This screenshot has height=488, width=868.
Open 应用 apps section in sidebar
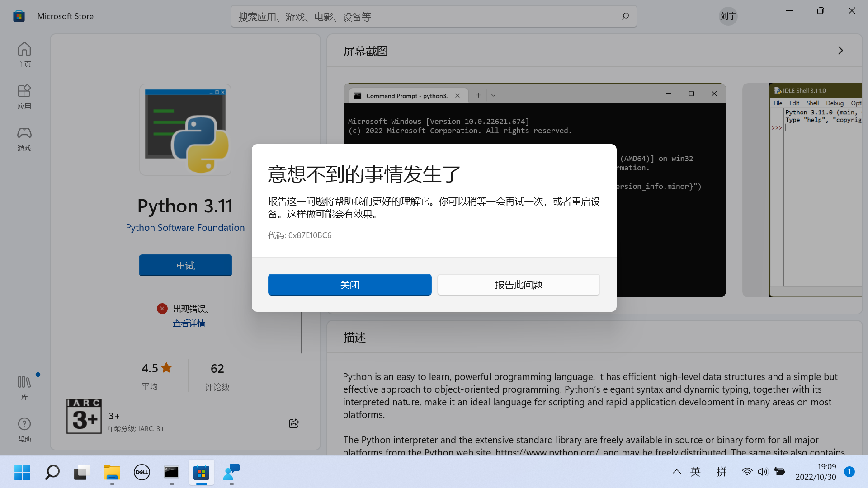[x=24, y=97]
